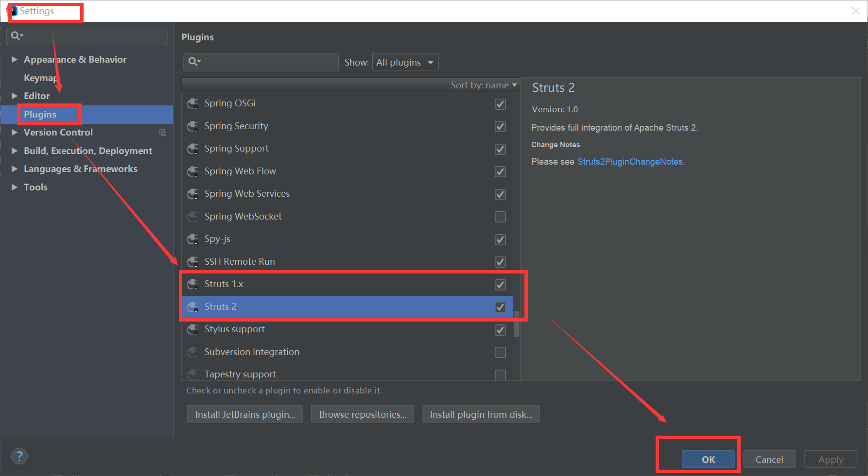Toggle the Spy-js plugin checkbox
This screenshot has height=476, width=868.
coord(500,239)
